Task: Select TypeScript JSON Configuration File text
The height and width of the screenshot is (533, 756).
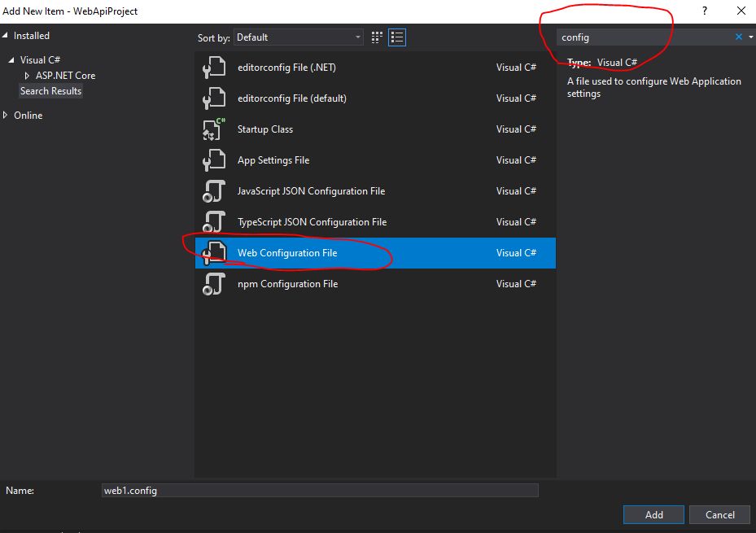Action: pyautogui.click(x=312, y=221)
